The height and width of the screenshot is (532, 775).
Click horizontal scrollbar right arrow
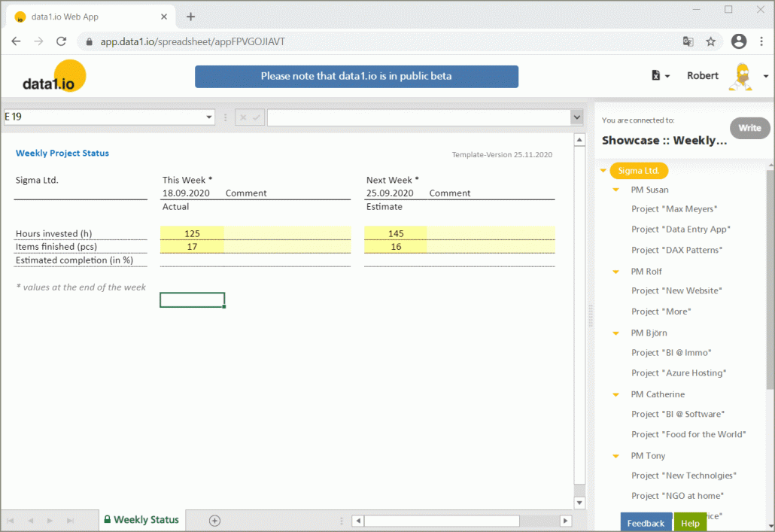click(x=565, y=521)
